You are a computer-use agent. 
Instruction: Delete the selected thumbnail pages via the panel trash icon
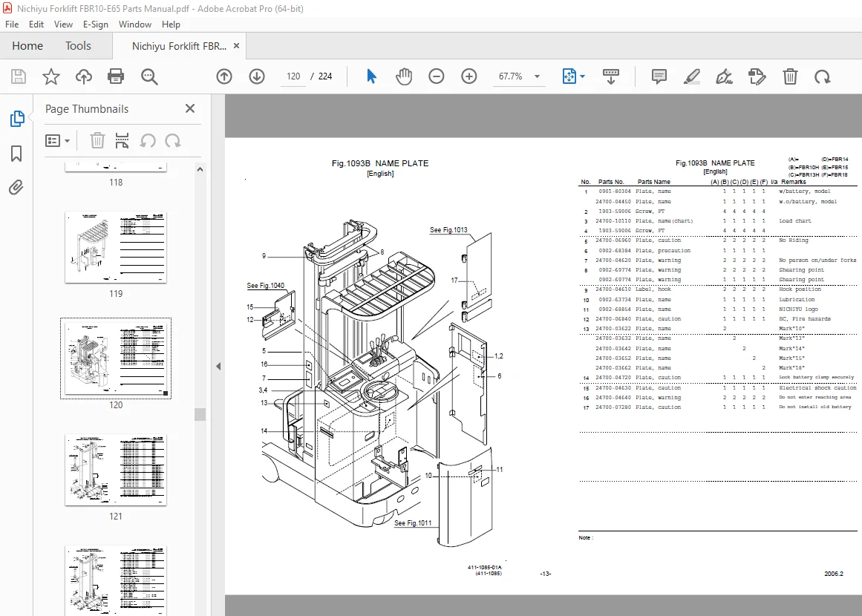coord(97,141)
